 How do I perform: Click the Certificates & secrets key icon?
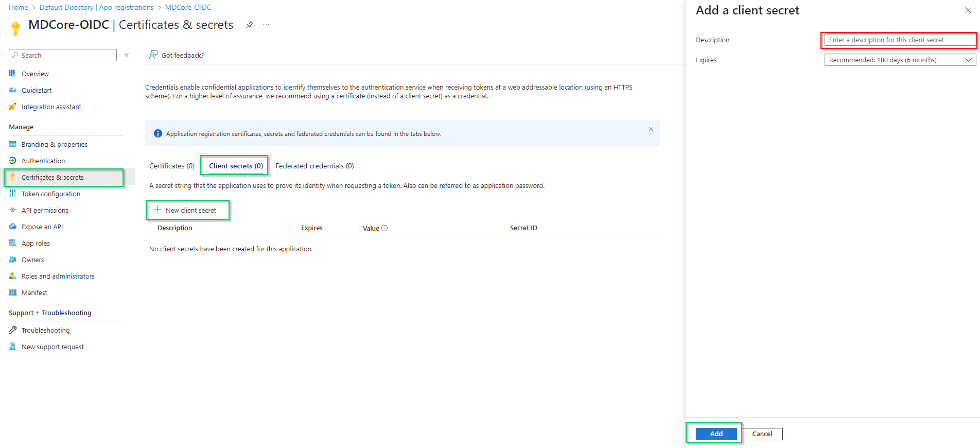(12, 177)
